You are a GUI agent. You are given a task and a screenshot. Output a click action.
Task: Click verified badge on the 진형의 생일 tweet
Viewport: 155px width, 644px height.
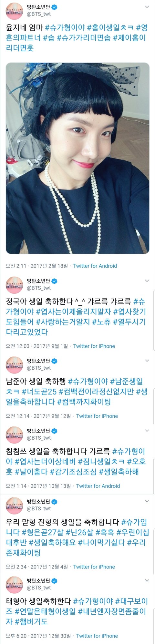click(55, 502)
